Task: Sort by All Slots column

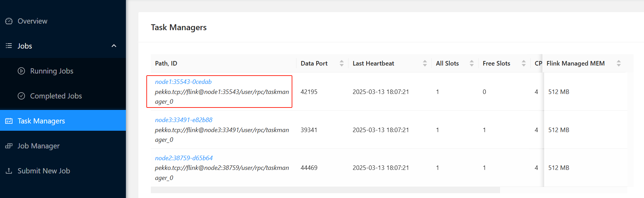Action: (471, 63)
